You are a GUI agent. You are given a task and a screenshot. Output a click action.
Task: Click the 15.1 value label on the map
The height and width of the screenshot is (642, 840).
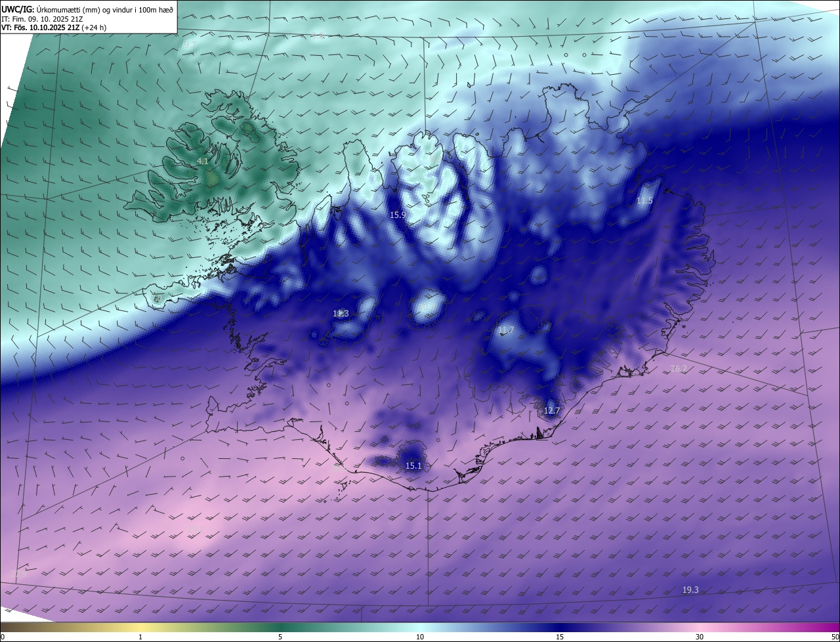click(x=413, y=466)
